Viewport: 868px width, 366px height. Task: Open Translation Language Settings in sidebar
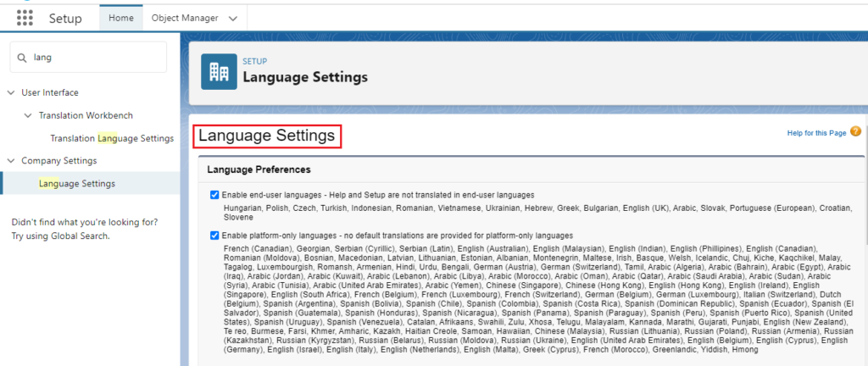(112, 138)
